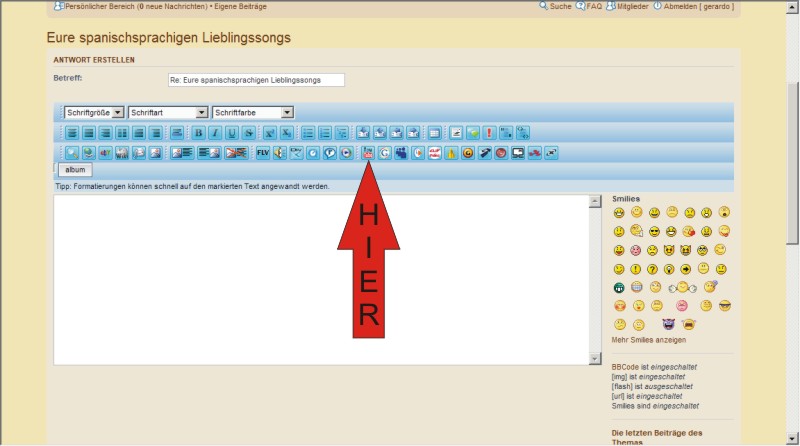The height and width of the screenshot is (446, 800).
Task: Open the Schriftgröße dropdown
Action: point(94,113)
